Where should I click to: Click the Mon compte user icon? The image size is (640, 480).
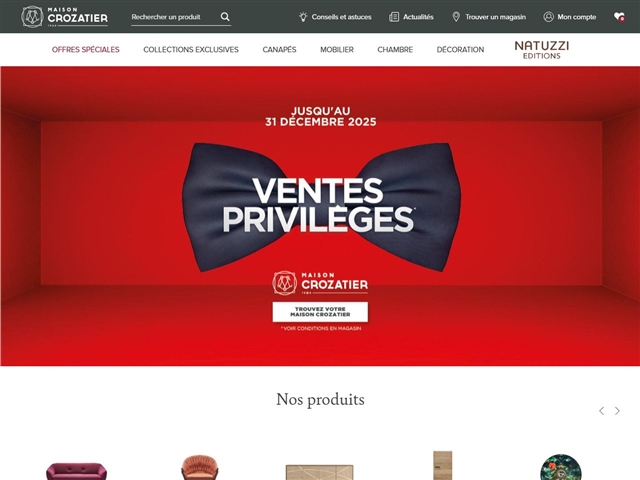[548, 17]
